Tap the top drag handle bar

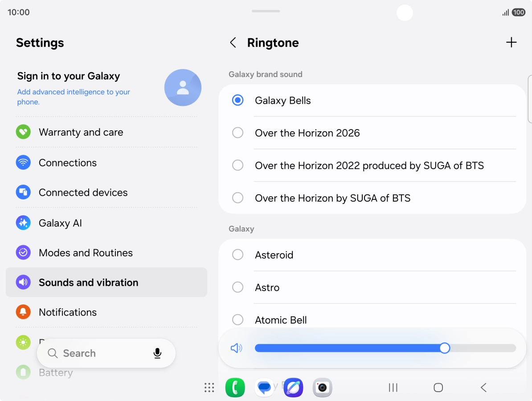pos(266,11)
